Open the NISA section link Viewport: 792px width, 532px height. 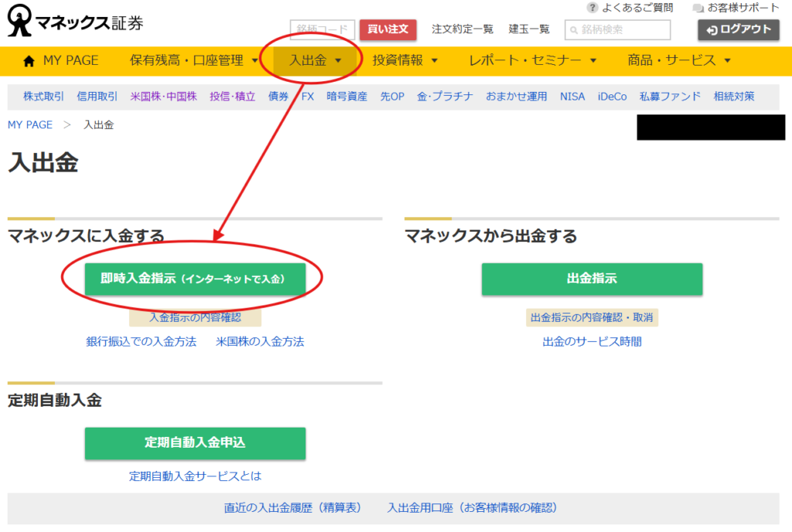(572, 97)
